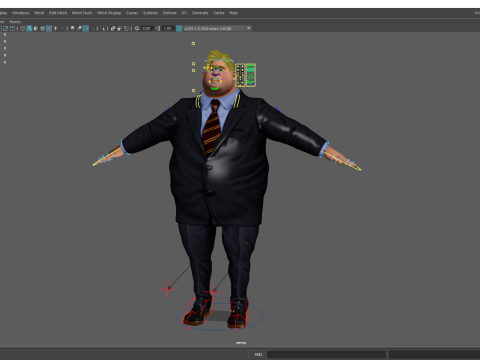Click the Gamma value field 1.00

click(x=167, y=28)
